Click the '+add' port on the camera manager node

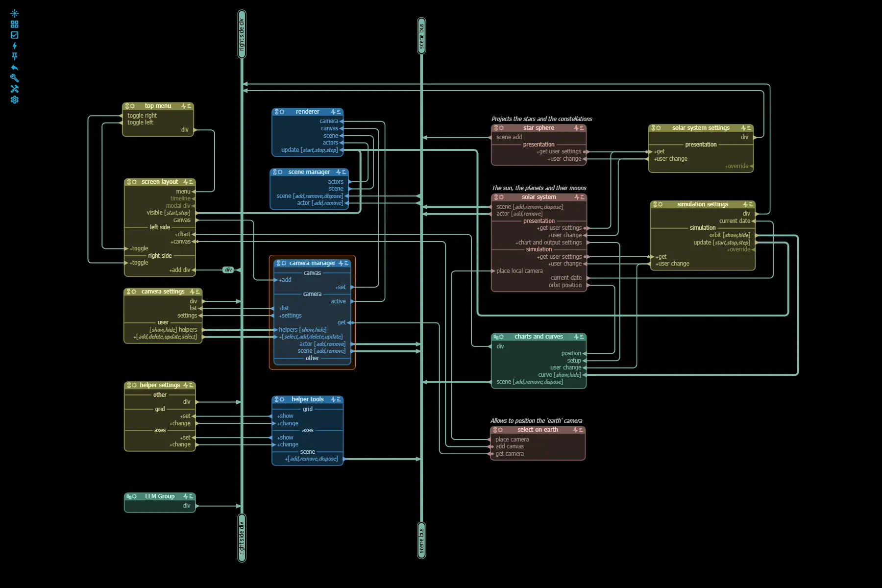pyautogui.click(x=284, y=280)
